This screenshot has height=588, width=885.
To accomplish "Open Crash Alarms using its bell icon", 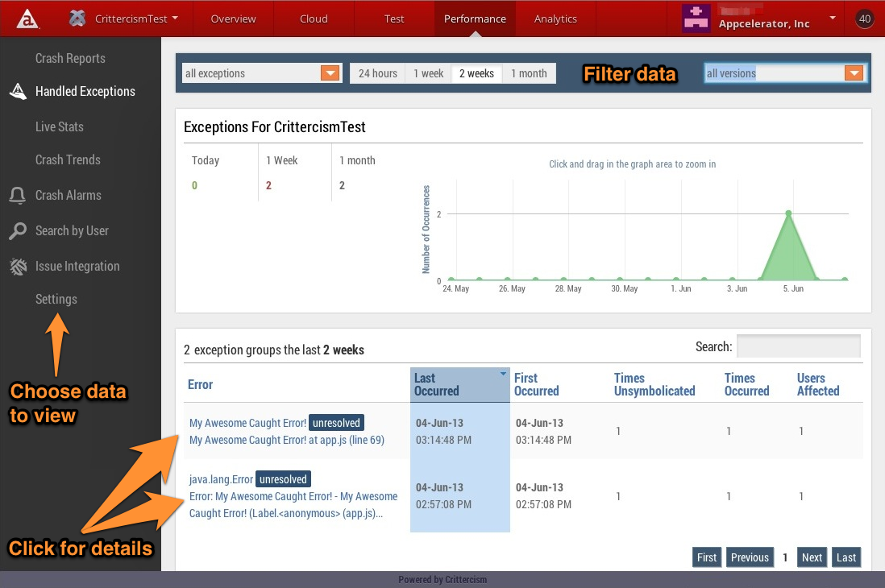I will (x=16, y=195).
